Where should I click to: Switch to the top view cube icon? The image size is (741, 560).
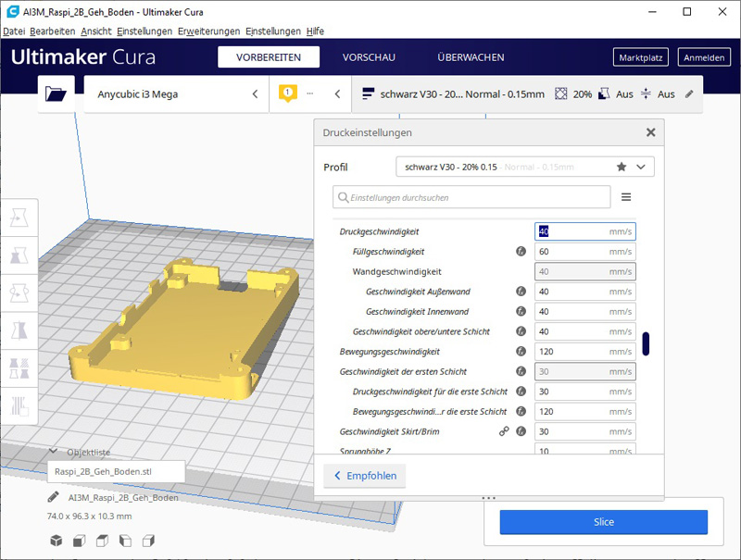point(102,541)
